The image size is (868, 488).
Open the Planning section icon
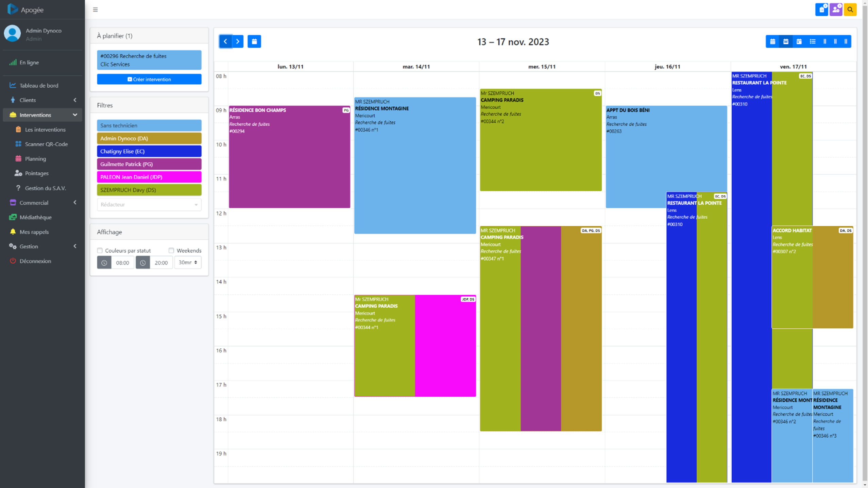coord(18,158)
